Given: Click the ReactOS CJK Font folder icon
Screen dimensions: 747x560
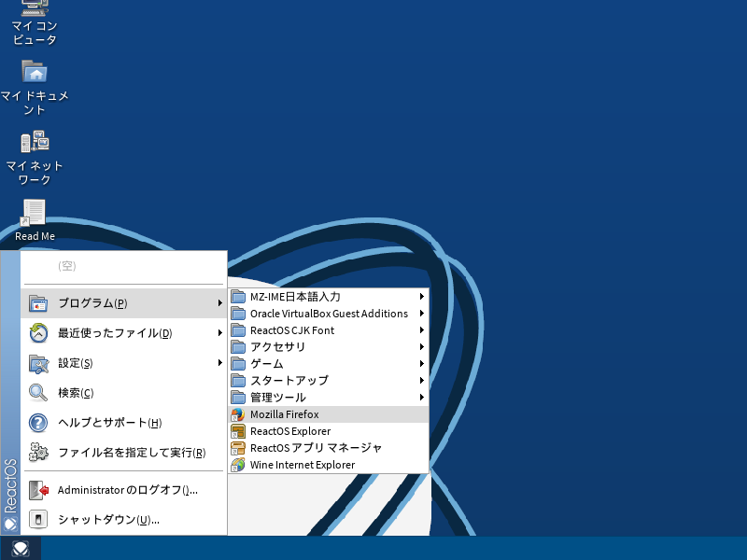Looking at the screenshot, I should click(238, 330).
